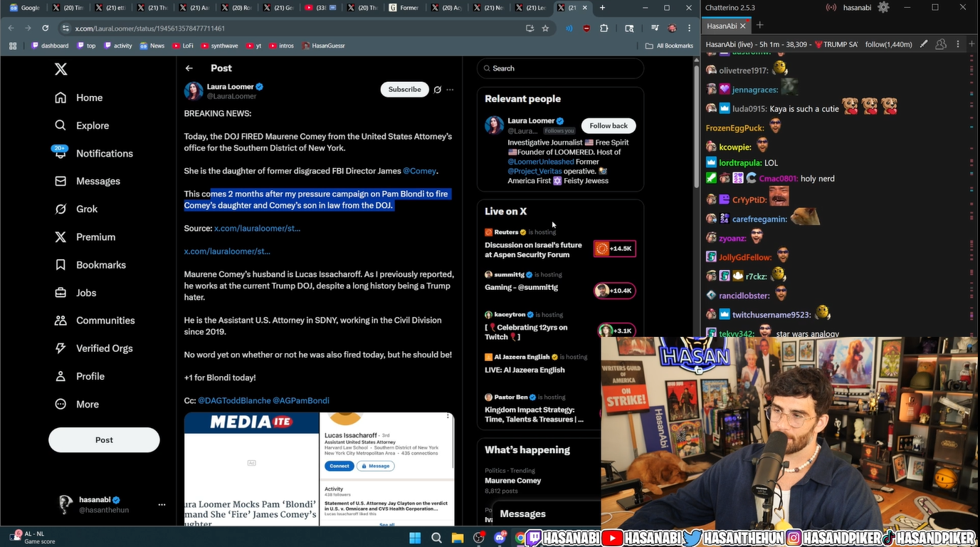The image size is (980, 547).
Task: Subscribe to Laura Loomer
Action: click(404, 89)
